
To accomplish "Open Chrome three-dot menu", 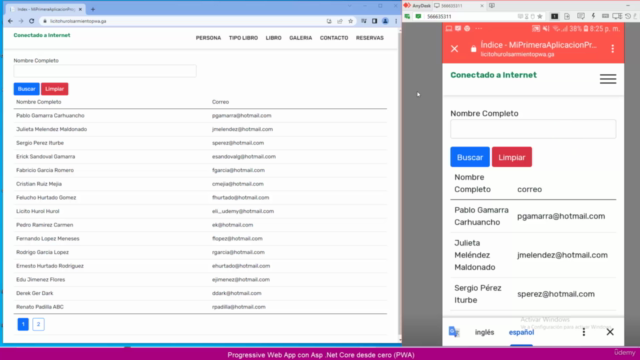I will (x=396, y=21).
